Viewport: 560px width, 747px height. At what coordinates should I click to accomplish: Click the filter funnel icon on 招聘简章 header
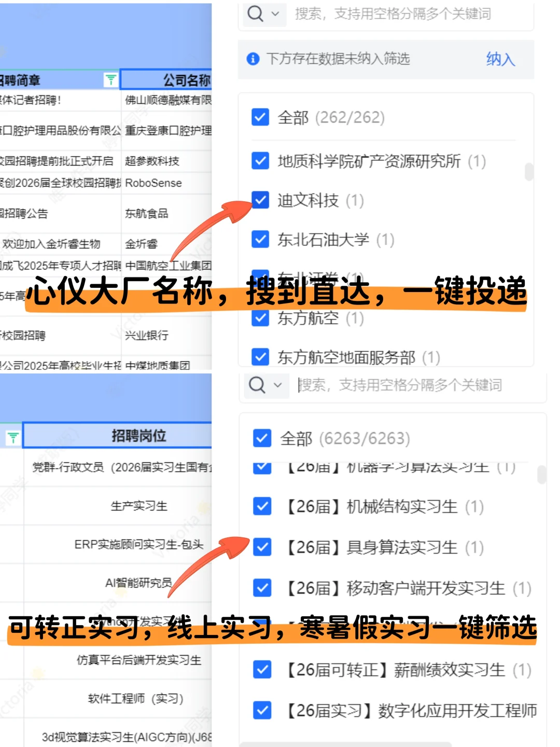[110, 79]
